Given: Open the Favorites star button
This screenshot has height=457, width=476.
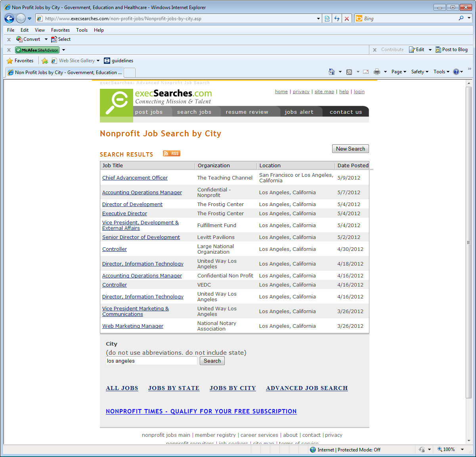Looking at the screenshot, I should click(20, 61).
